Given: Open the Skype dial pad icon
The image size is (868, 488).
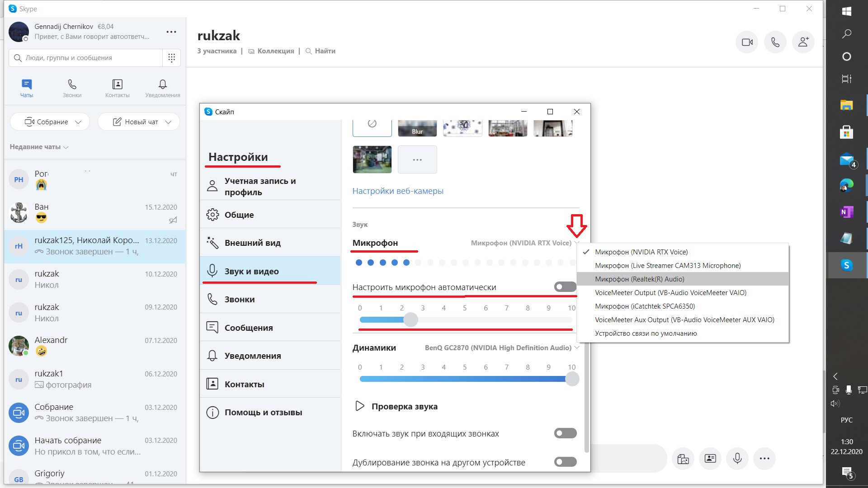Looking at the screenshot, I should click(171, 57).
